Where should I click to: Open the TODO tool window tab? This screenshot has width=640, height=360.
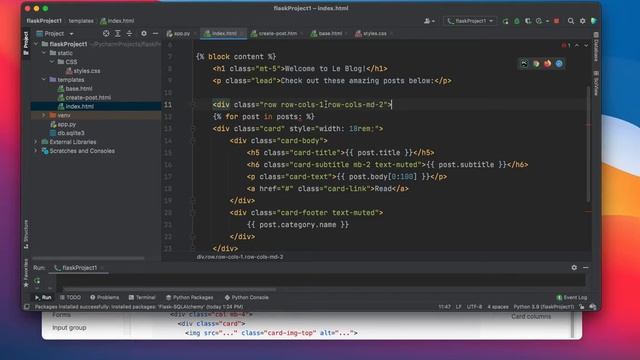pyautogui.click(x=70, y=297)
